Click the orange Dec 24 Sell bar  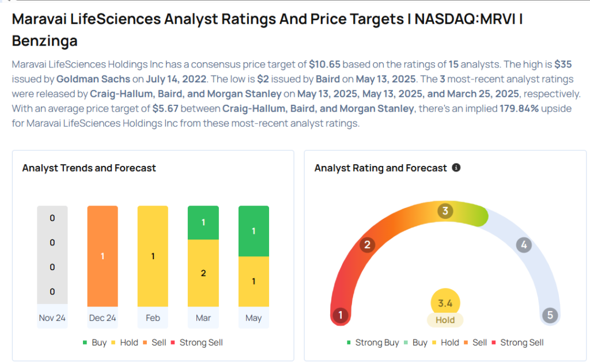tap(103, 256)
